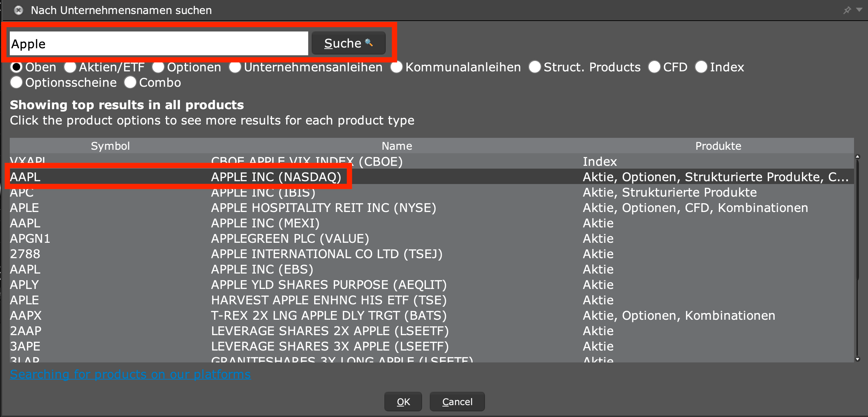Click the dialog icon in the title bar
The width and height of the screenshot is (868, 417).
(18, 10)
